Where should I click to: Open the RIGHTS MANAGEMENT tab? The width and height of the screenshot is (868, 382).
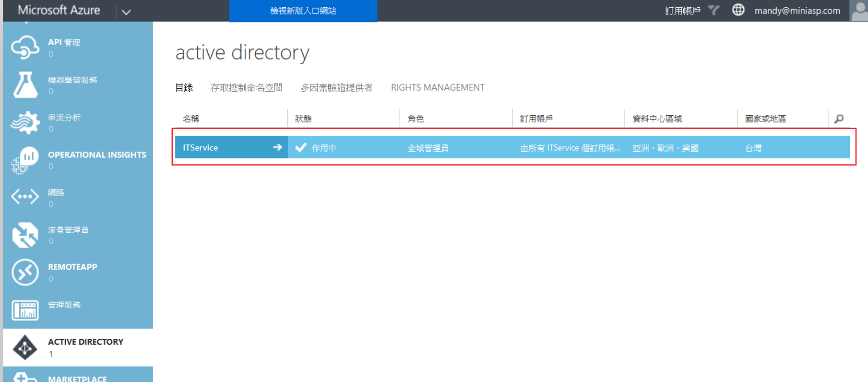pyautogui.click(x=438, y=87)
